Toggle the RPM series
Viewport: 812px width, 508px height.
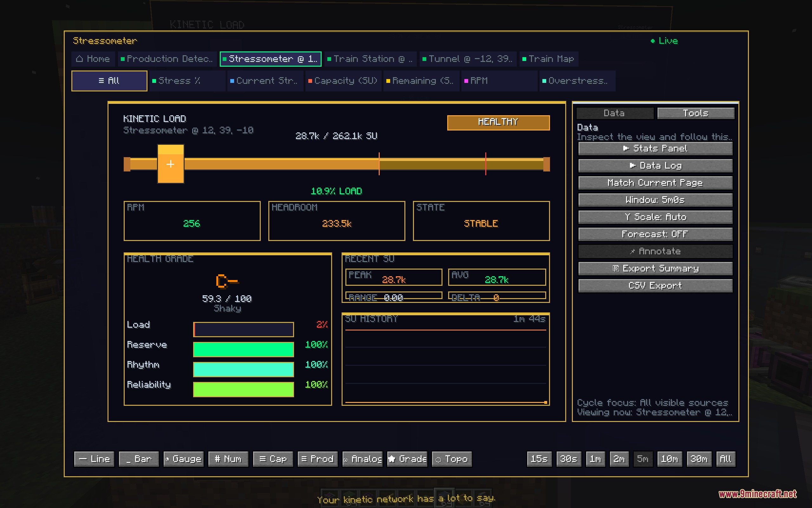point(499,81)
